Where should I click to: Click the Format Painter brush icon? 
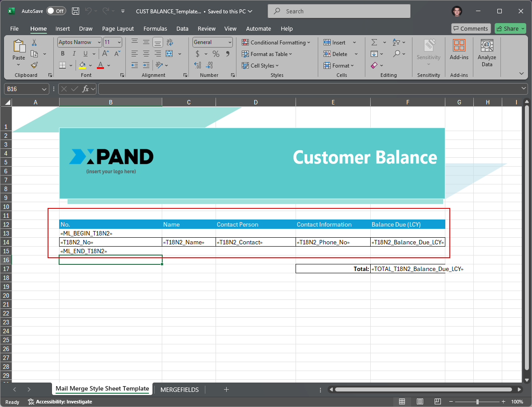tap(34, 65)
